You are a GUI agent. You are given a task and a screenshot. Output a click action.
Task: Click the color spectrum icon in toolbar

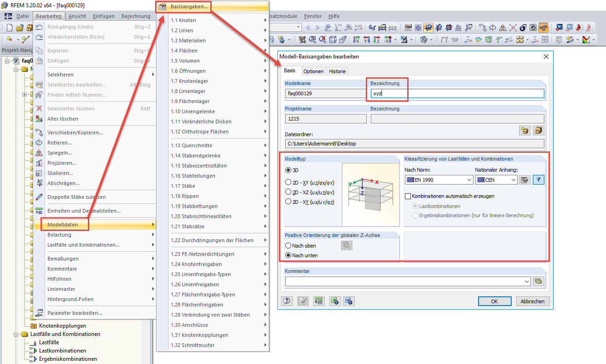pyautogui.click(x=586, y=40)
